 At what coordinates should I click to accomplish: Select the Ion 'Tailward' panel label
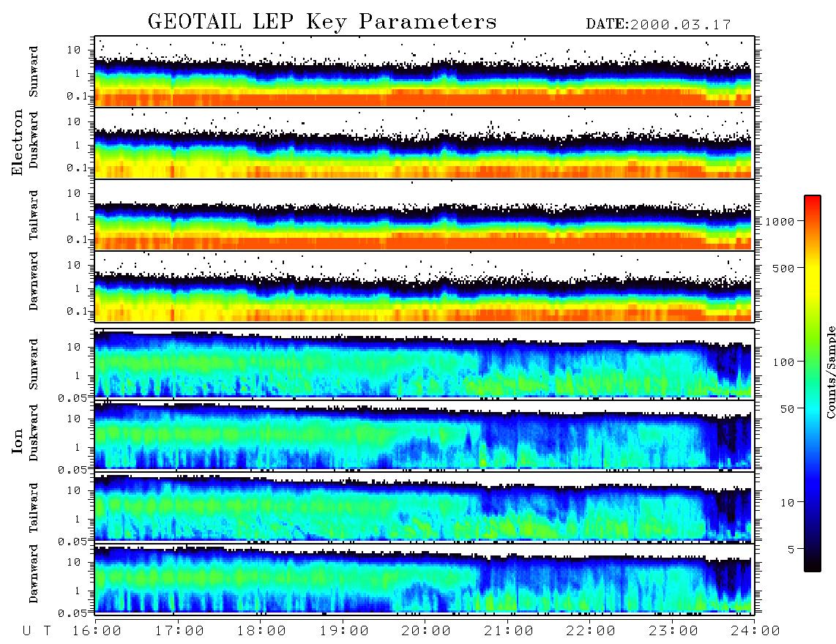click(x=34, y=507)
